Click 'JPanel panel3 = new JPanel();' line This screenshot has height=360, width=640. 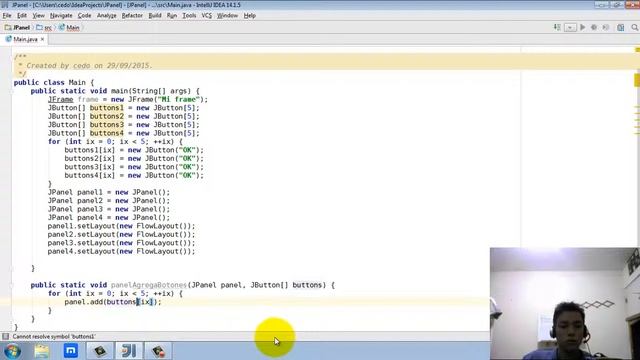point(109,209)
